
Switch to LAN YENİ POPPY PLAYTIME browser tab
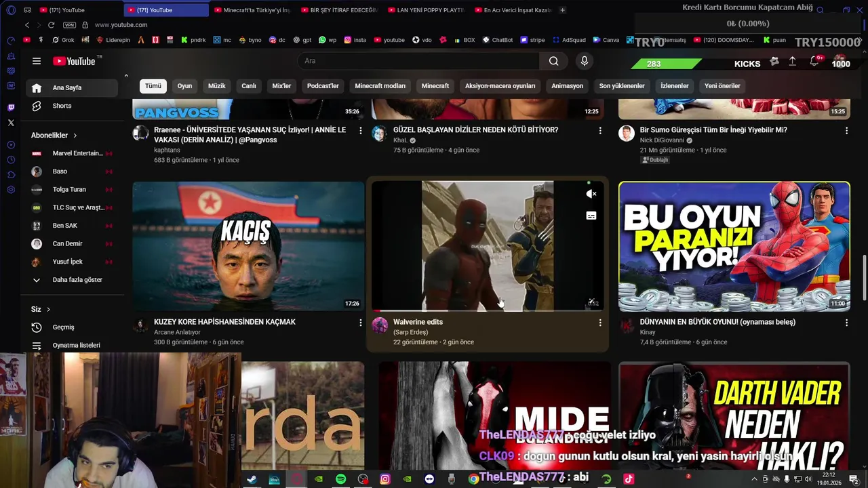427,10
